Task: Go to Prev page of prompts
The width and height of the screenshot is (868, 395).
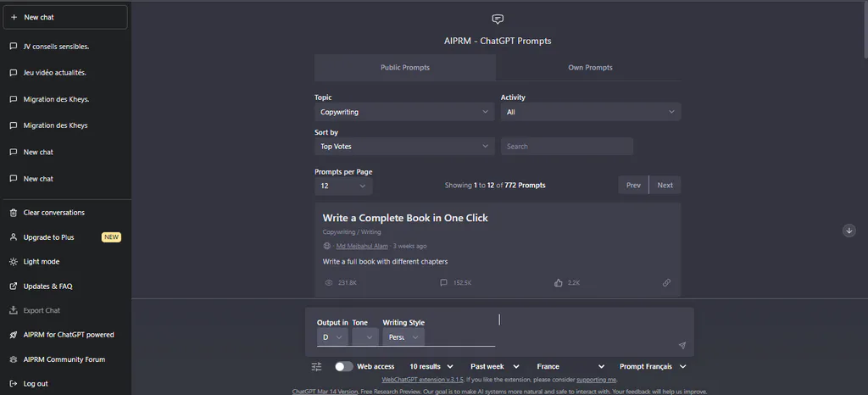Action: coord(633,186)
